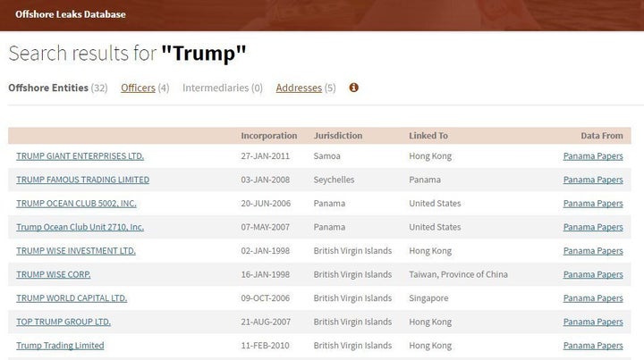The width and height of the screenshot is (644, 360).
Task: Click Panama Papers link for Trump Wise Investment
Action: click(x=593, y=251)
